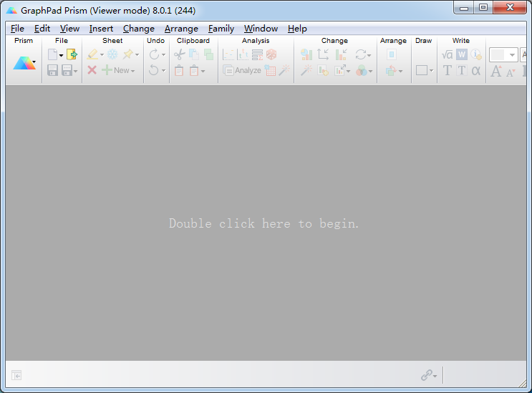Open the Prism logo menu button

coord(24,63)
